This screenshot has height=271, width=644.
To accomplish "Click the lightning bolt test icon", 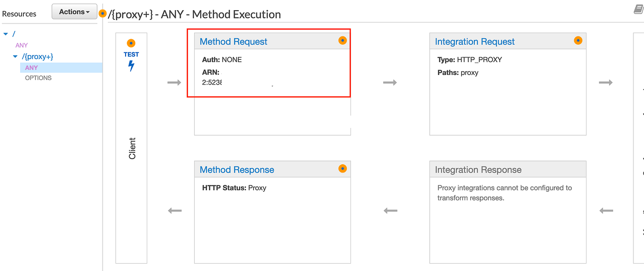I will [131, 66].
